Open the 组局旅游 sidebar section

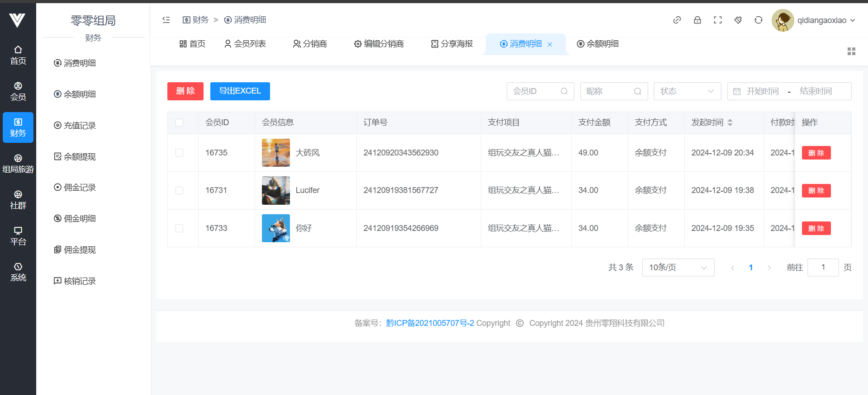tap(18, 164)
